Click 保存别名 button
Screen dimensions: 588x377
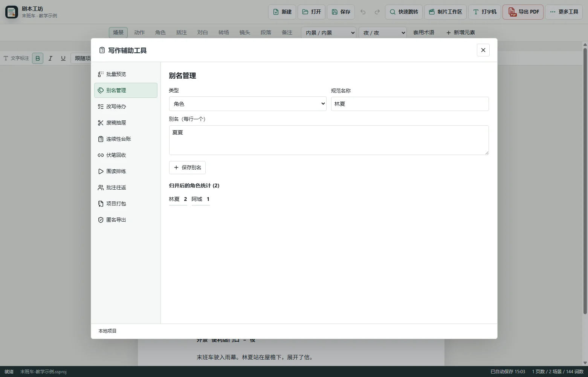click(187, 167)
